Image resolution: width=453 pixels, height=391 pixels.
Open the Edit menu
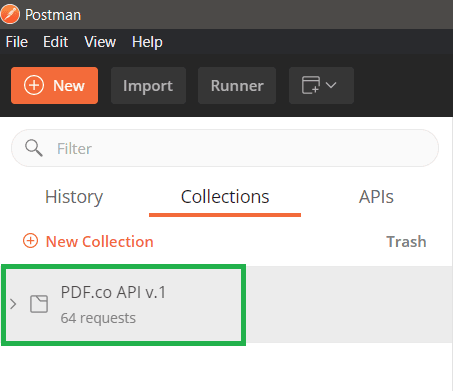pos(56,42)
